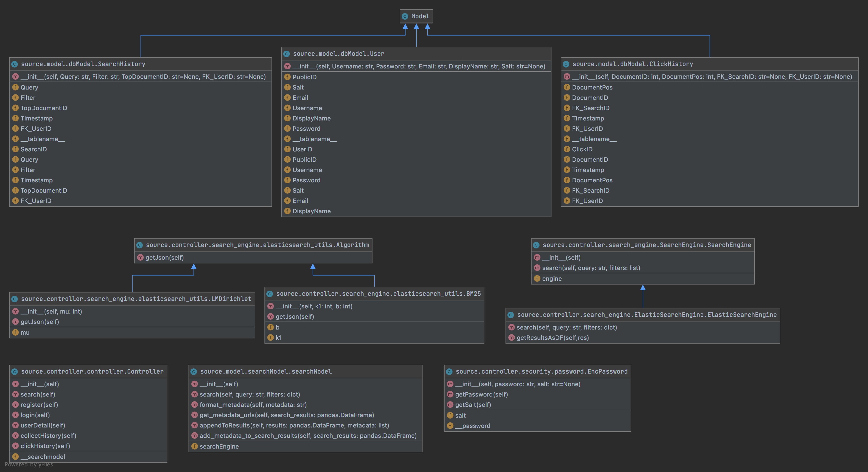Viewport: 868px width, 472px height.
Task: Click the login(self) method in Controller
Action: 35,415
